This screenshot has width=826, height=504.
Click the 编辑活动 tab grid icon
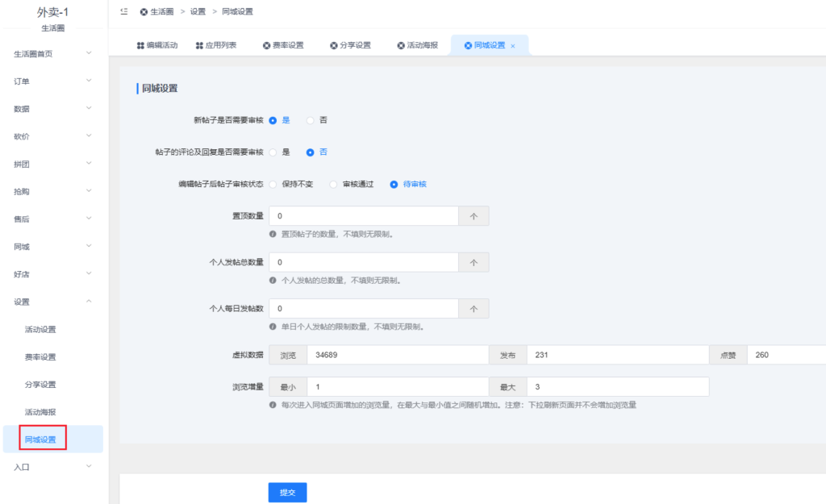[x=140, y=45]
